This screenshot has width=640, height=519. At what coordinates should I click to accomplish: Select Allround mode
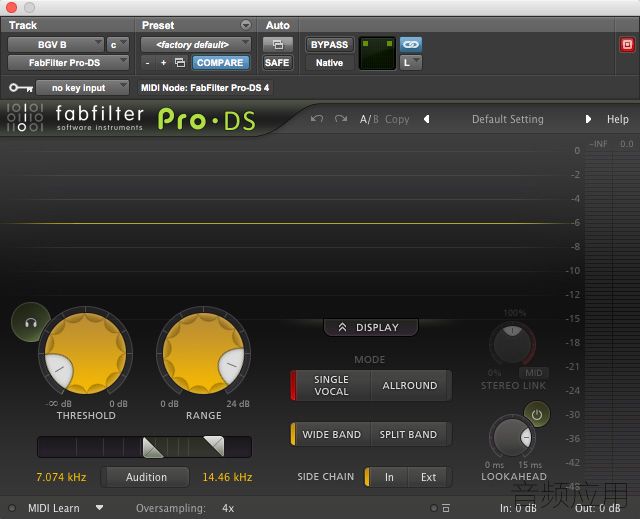410,385
